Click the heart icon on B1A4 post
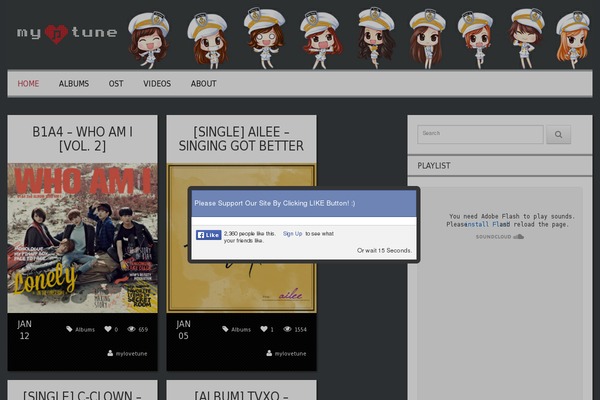Screen dimensions: 600x400 [x=108, y=329]
